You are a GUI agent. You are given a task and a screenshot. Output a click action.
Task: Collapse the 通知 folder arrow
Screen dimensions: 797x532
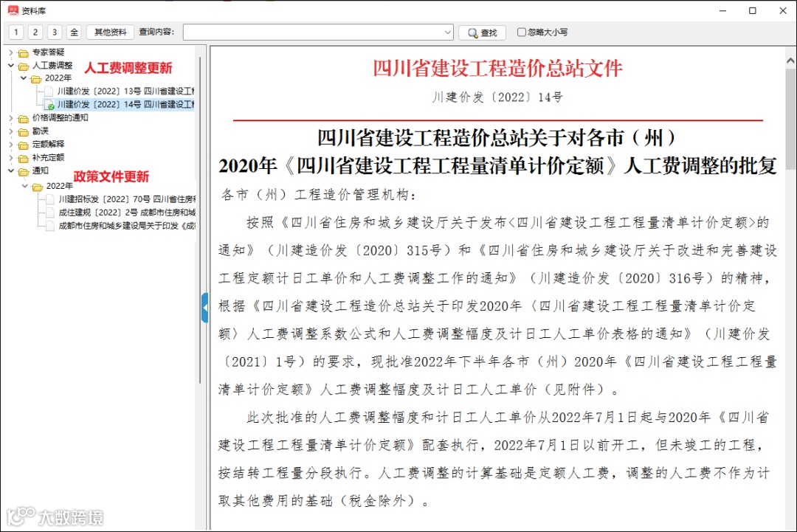[10, 170]
